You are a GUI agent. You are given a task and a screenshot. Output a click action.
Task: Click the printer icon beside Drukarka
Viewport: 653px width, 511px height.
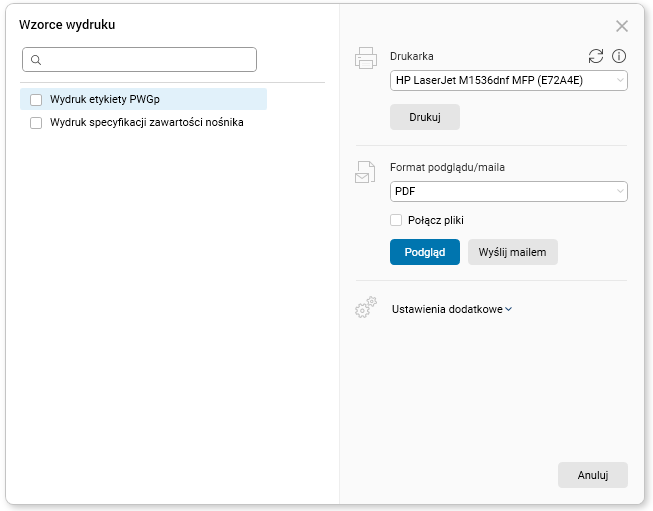[365, 58]
